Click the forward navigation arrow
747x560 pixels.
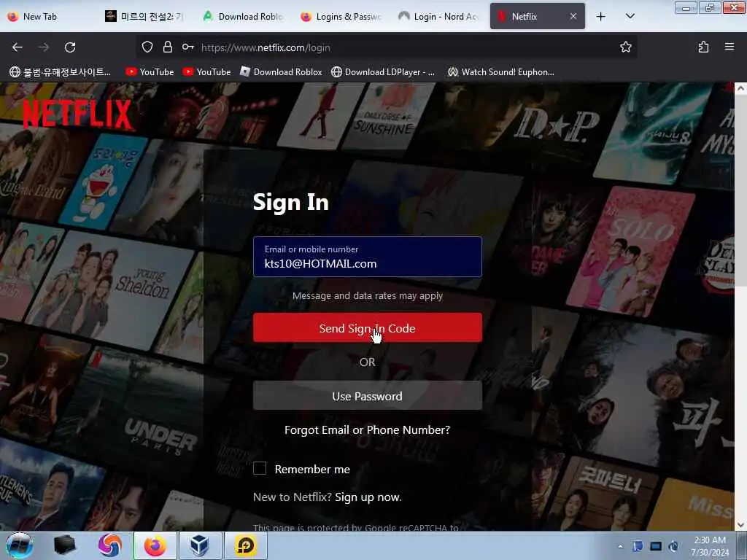point(44,47)
